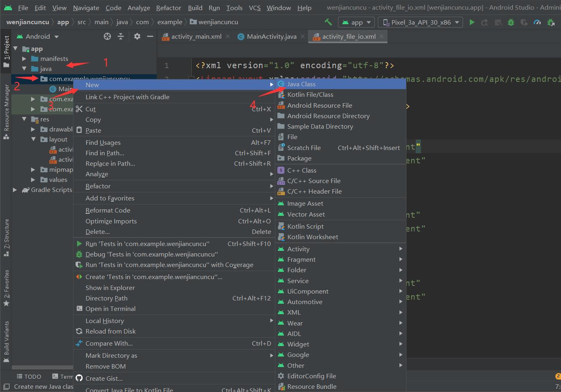
Task: Click Reload from Disk
Action: 174,331
